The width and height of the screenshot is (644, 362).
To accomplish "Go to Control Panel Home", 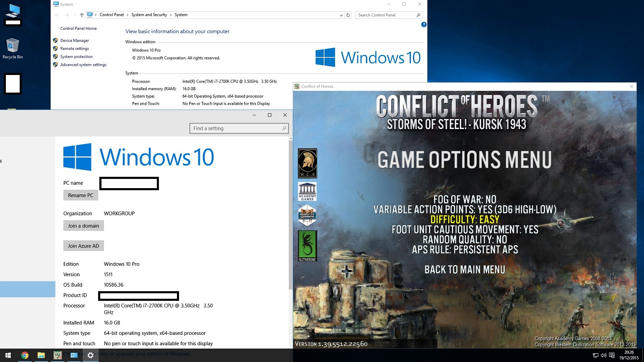I will tap(78, 28).
